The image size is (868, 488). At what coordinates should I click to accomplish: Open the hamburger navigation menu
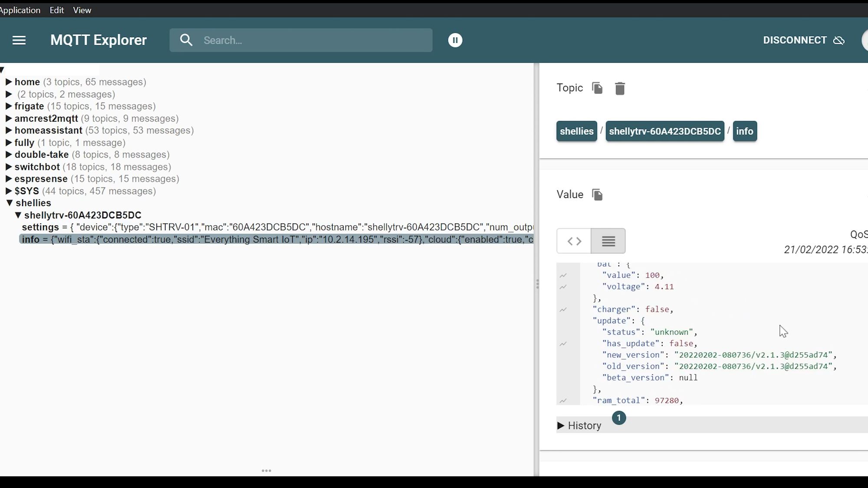(19, 40)
